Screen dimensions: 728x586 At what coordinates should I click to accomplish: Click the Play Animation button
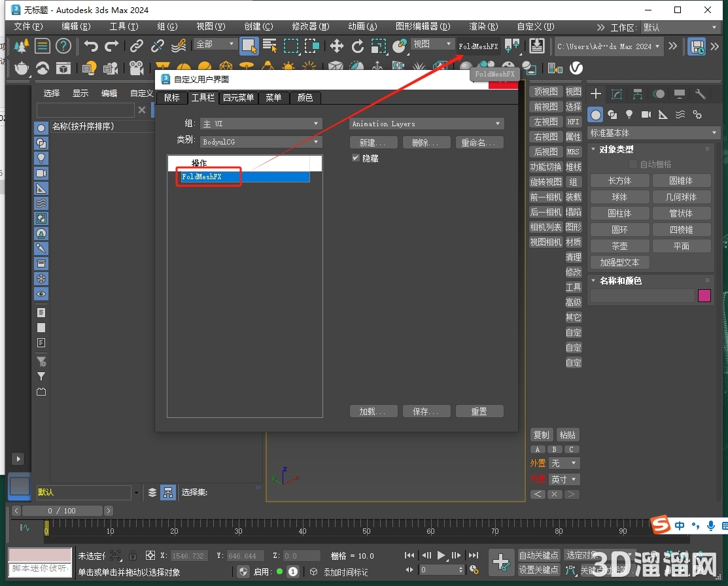tap(441, 555)
